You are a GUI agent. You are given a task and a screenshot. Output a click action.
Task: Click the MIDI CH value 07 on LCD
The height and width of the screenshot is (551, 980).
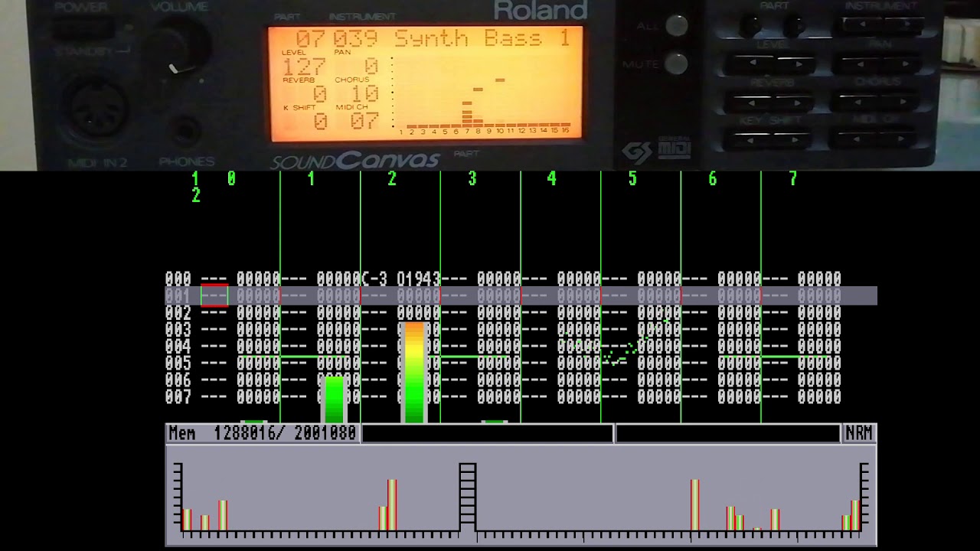(364, 121)
